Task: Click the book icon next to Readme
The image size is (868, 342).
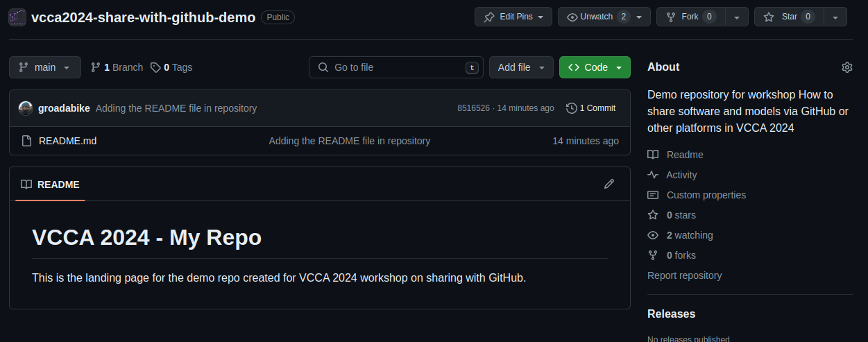Action: pos(653,155)
